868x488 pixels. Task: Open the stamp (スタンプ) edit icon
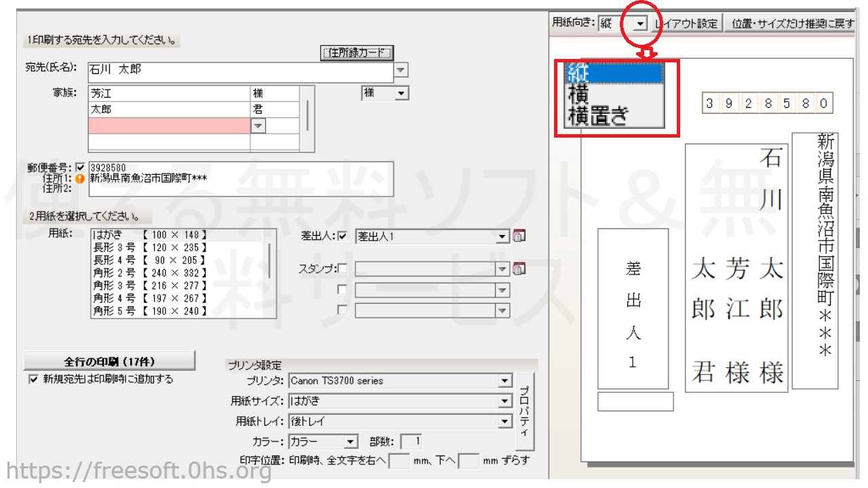click(519, 269)
